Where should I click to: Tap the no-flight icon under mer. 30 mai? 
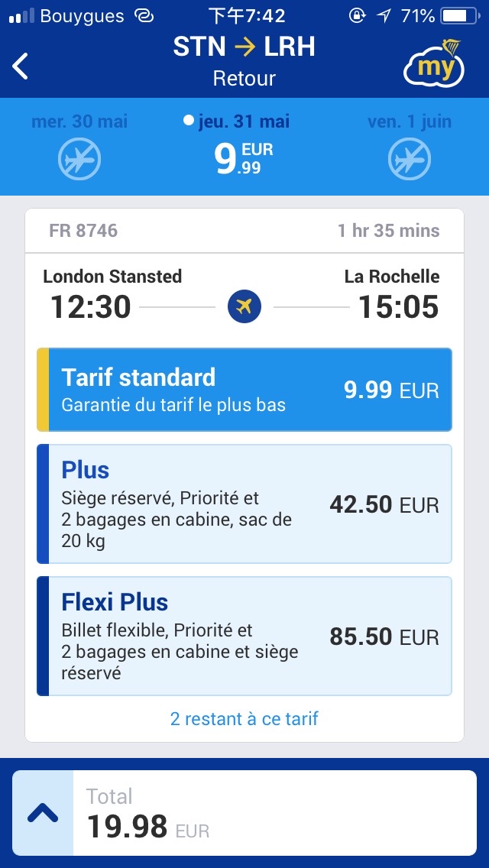click(79, 159)
